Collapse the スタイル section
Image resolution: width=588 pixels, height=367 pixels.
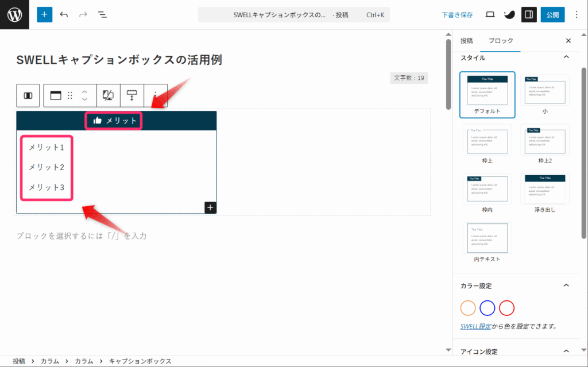click(566, 57)
